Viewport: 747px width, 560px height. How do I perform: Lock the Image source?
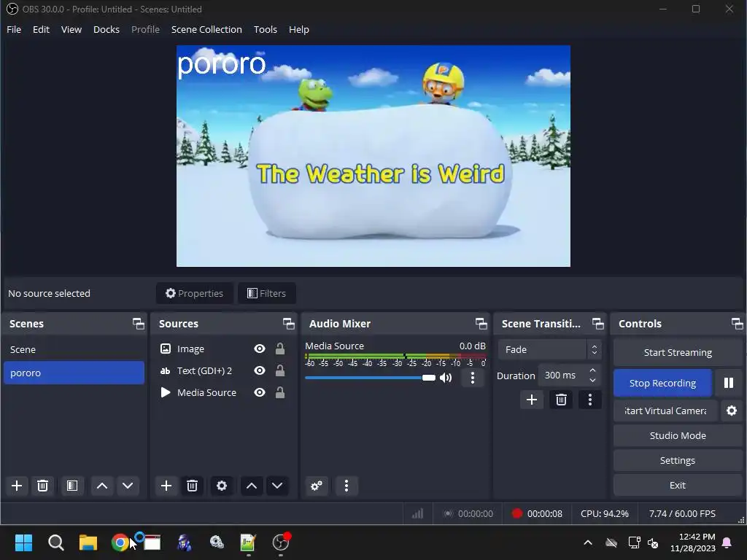coord(280,349)
